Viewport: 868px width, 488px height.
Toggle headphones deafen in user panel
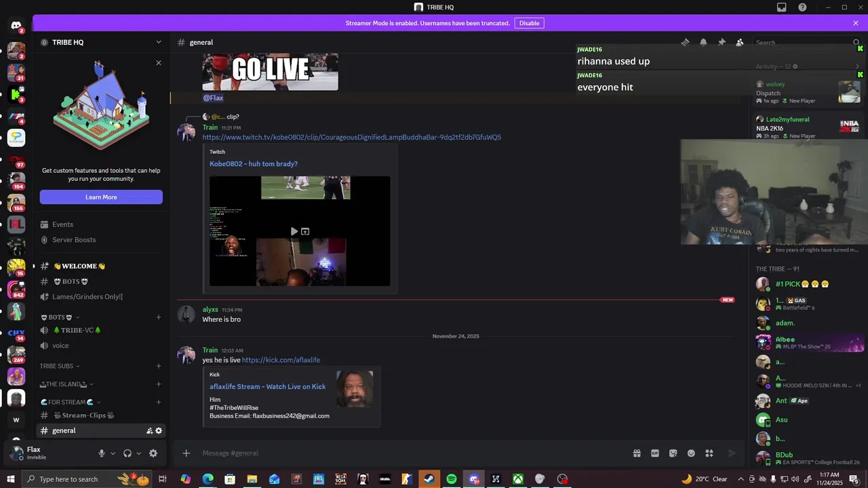[x=127, y=453]
